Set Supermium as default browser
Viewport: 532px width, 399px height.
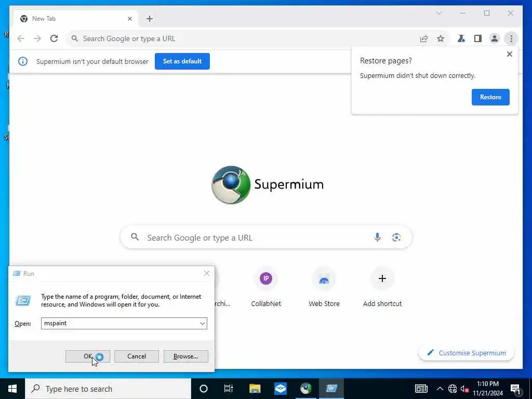tap(182, 61)
